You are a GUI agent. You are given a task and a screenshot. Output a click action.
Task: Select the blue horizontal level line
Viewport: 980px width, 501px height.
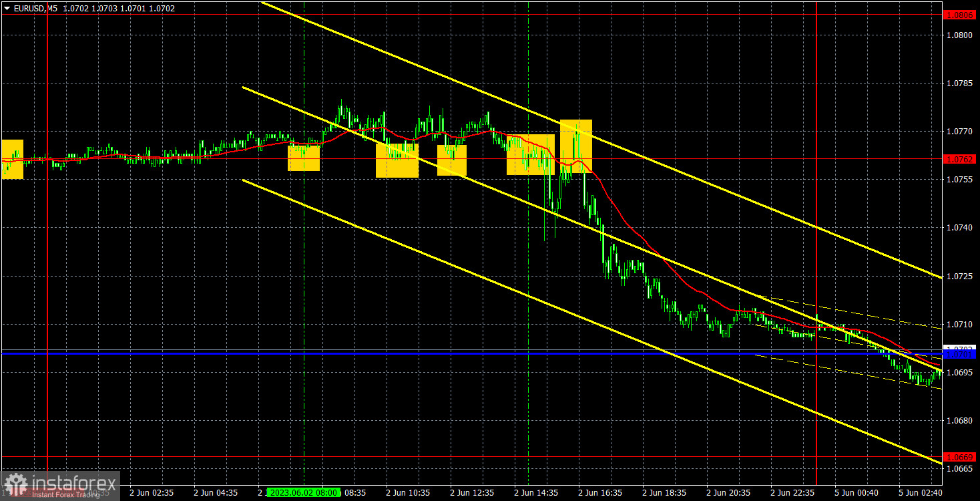click(471, 353)
